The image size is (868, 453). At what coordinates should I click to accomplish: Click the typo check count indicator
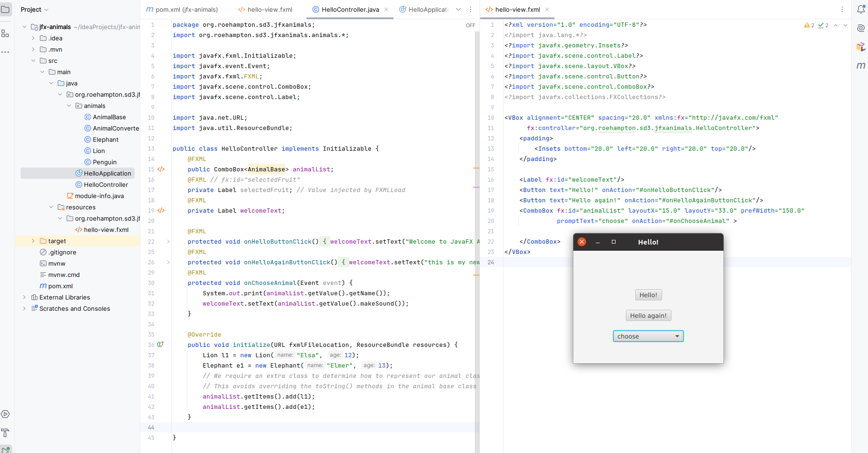[823, 25]
